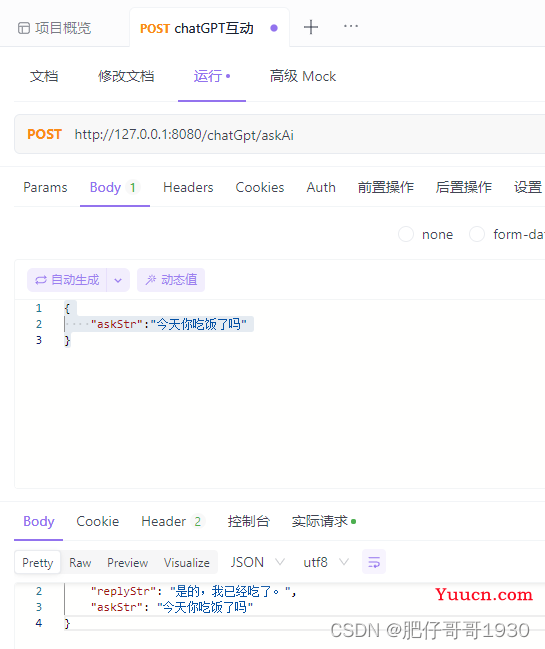Open the 前置操作 tab
This screenshot has height=649, width=545.
pyautogui.click(x=386, y=187)
